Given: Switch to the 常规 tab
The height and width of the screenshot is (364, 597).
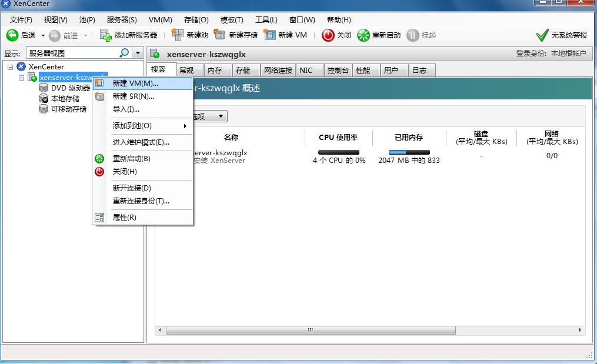Looking at the screenshot, I should pyautogui.click(x=190, y=70).
